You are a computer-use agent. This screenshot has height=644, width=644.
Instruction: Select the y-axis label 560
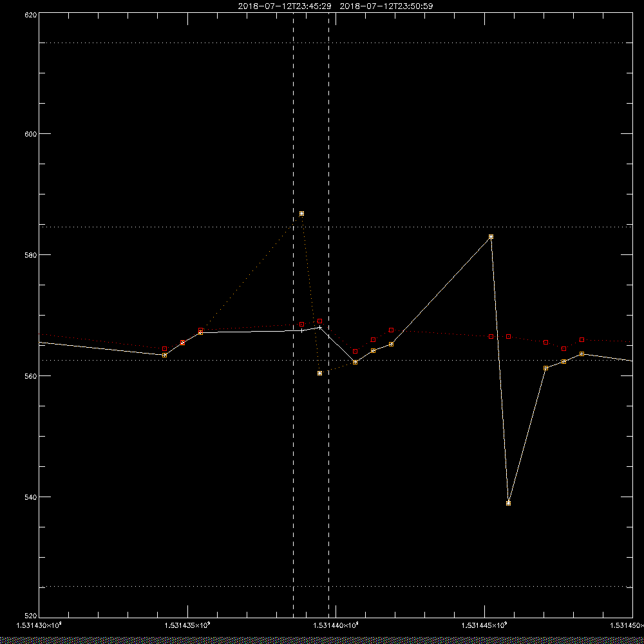pyautogui.click(x=31, y=376)
